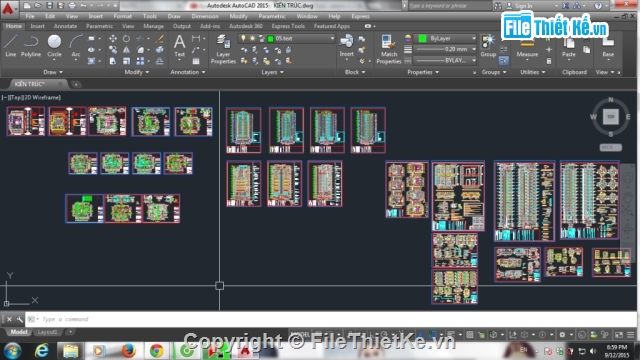Click the Array tool icon

[x=140, y=61]
